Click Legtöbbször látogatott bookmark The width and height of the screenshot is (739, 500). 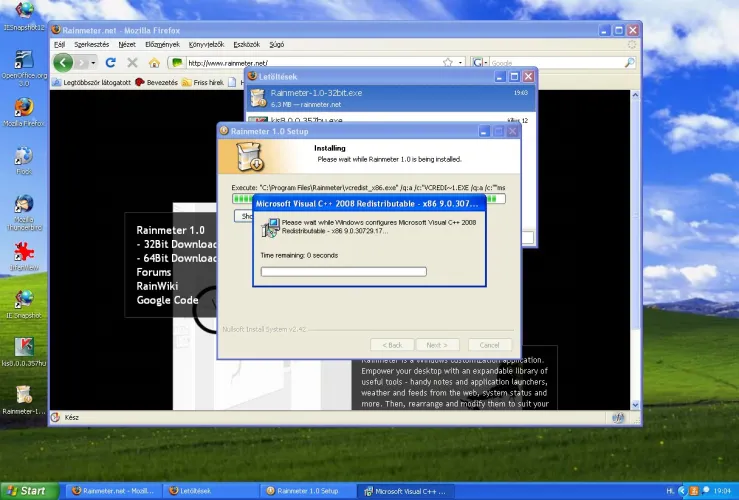(x=91, y=82)
